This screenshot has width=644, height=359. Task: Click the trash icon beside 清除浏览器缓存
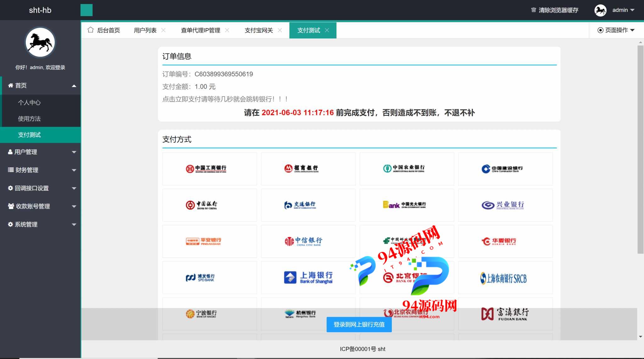(534, 10)
